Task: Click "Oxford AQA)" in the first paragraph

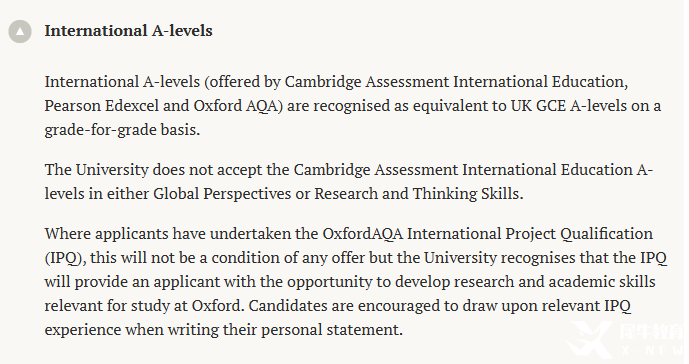Action: tap(238, 106)
